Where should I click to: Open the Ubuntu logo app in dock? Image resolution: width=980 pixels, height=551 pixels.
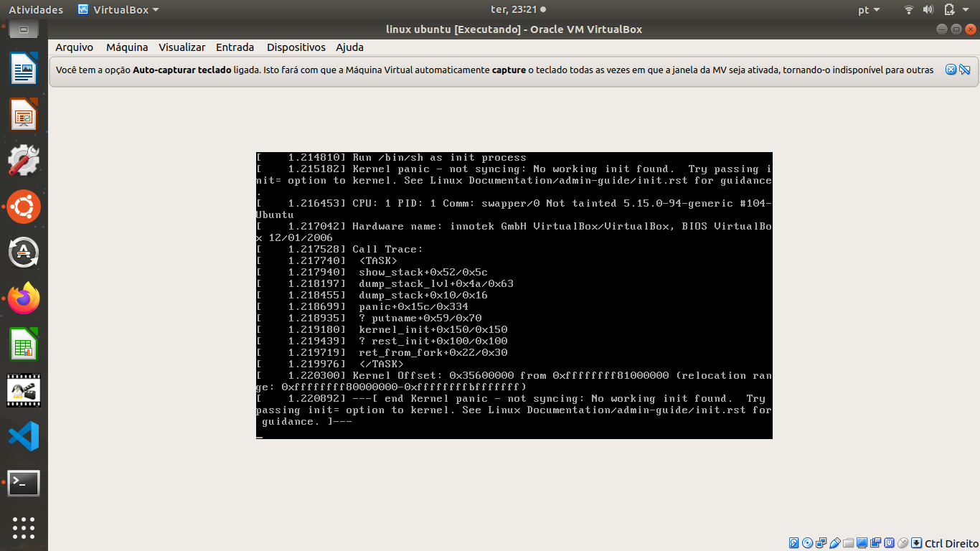[24, 207]
